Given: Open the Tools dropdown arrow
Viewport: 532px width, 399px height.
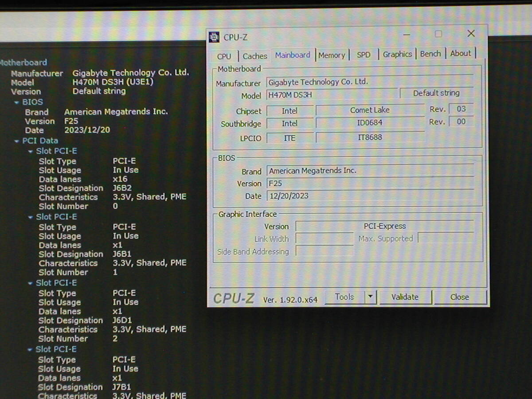Looking at the screenshot, I should [371, 297].
